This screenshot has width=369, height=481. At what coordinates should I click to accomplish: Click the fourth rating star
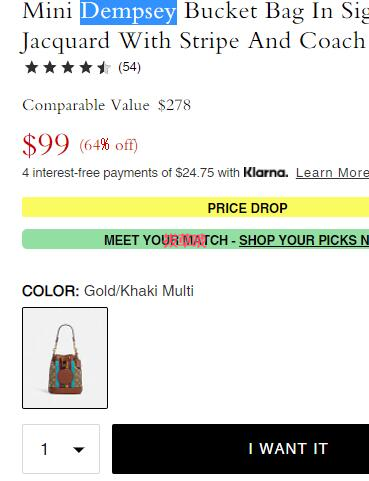[86, 67]
